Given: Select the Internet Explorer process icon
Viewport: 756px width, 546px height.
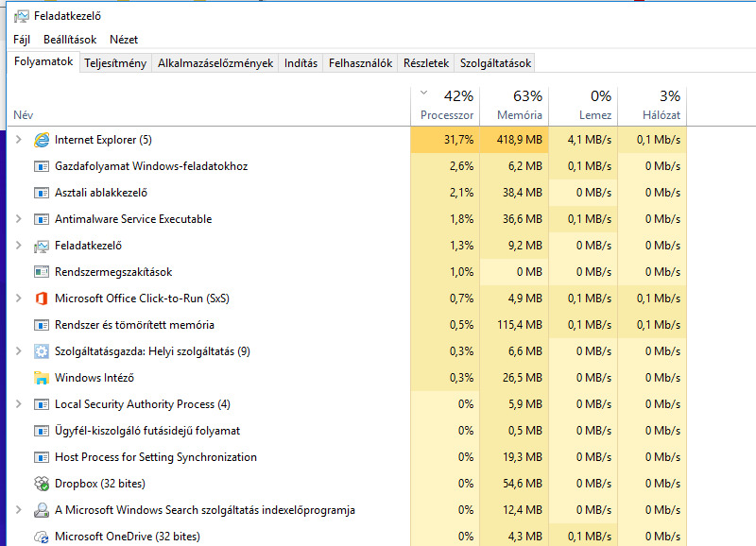Looking at the screenshot, I should click(x=42, y=140).
